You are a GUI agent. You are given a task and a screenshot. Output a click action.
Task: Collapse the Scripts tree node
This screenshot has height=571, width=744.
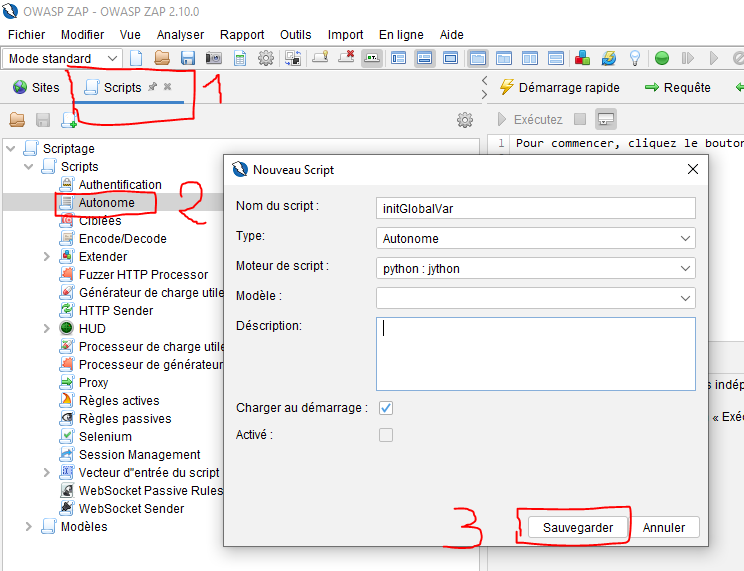pos(28,167)
